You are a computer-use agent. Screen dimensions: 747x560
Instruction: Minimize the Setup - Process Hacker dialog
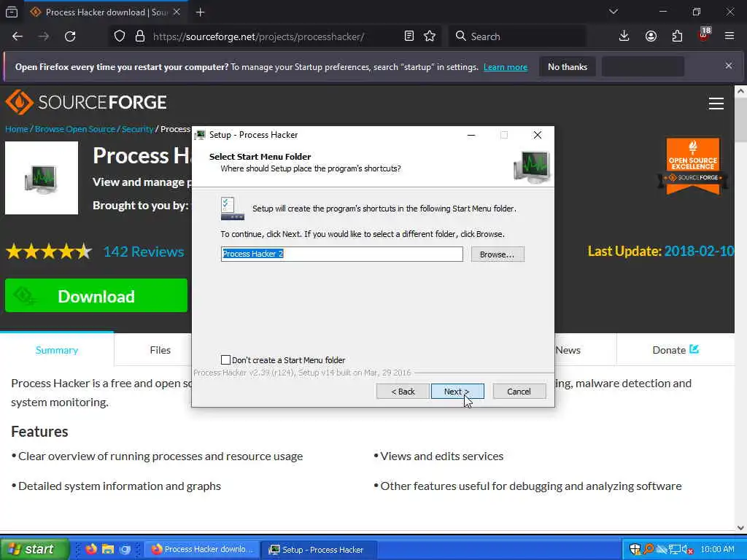click(471, 135)
